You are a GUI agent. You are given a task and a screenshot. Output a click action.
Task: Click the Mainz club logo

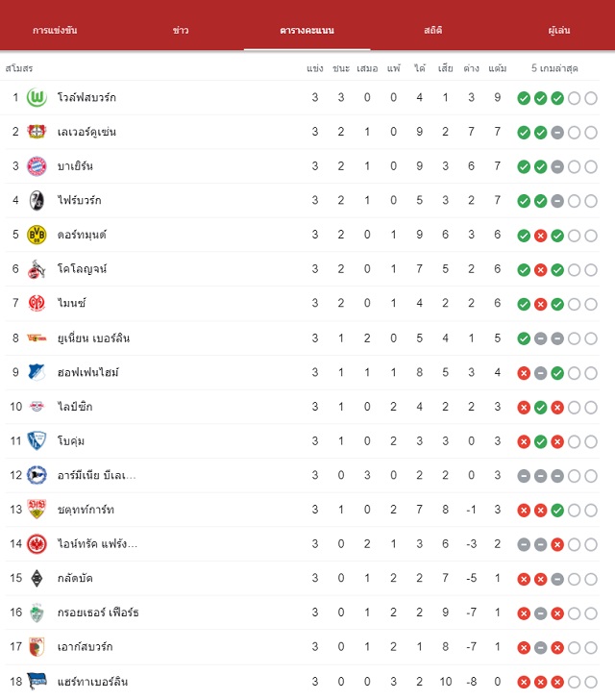[x=37, y=303]
